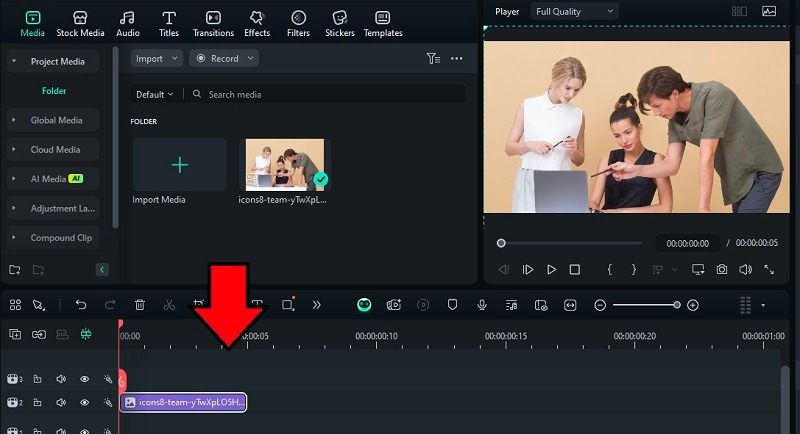Open the timeline layout grid icon

click(15, 305)
